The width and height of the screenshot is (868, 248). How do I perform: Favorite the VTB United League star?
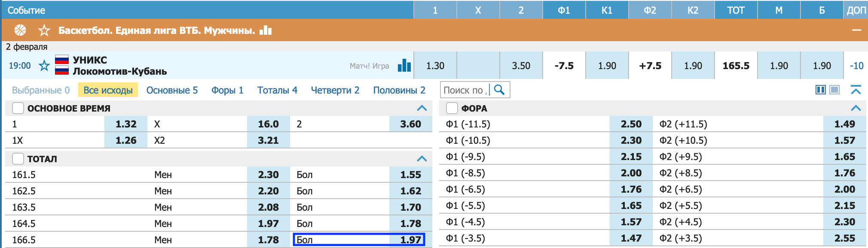tap(44, 30)
